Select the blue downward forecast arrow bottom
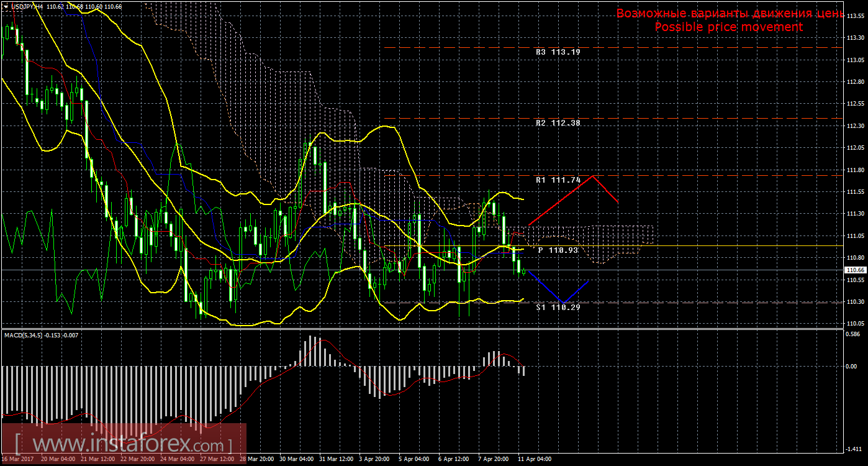868x466 pixels. (563, 303)
